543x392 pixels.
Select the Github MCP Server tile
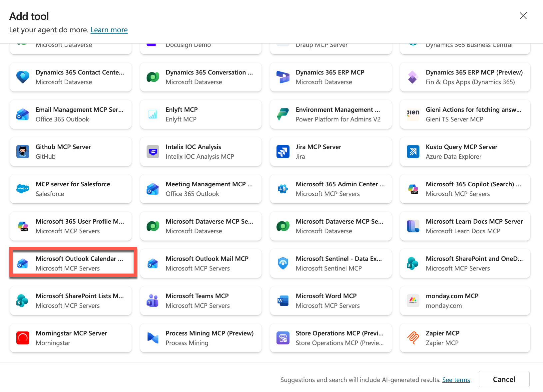[71, 151]
